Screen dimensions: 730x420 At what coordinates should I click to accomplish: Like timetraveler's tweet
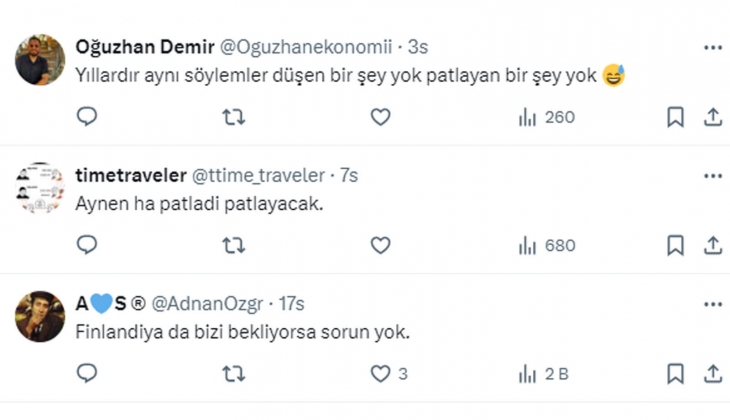coord(380,245)
